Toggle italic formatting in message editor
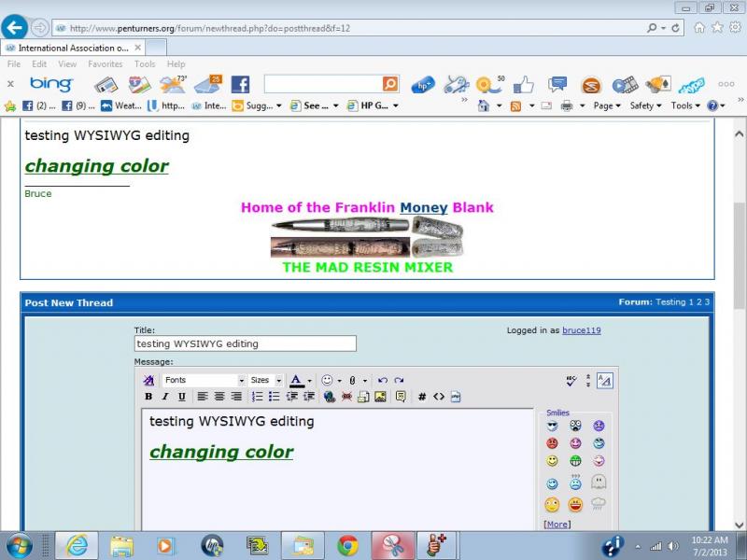The image size is (747, 560). 164,397
